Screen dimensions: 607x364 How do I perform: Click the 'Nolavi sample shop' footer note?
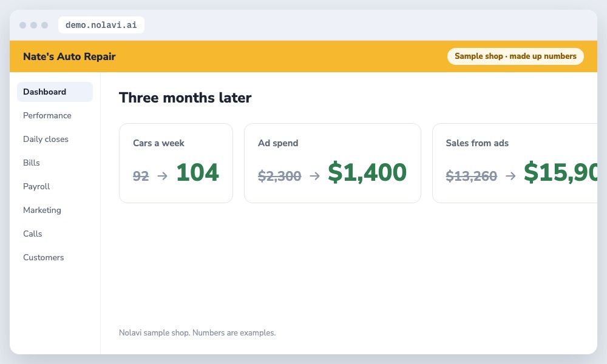point(197,332)
